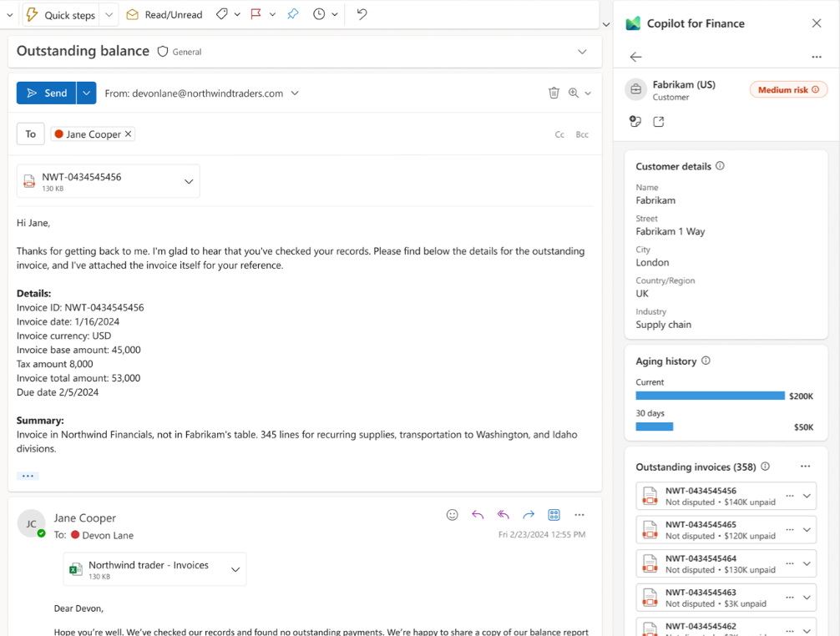Click the Read/Unread envelope button

coord(164,14)
